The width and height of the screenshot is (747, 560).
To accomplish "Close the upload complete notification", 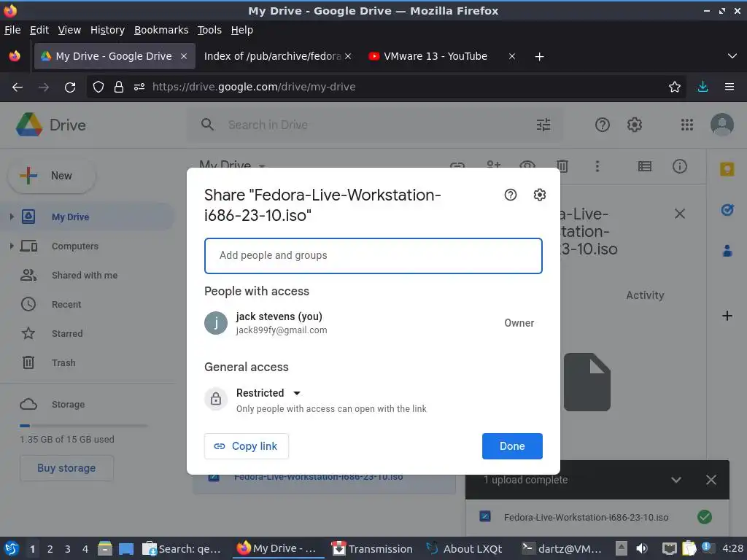I will click(x=711, y=480).
